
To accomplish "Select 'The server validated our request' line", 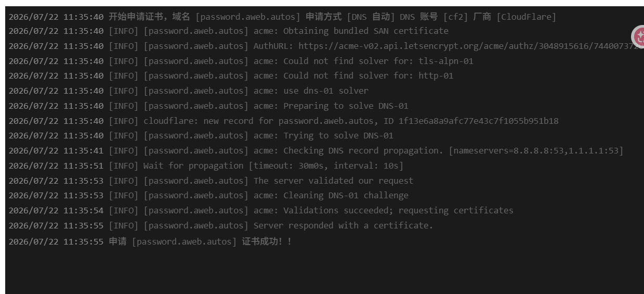I will 211,181.
